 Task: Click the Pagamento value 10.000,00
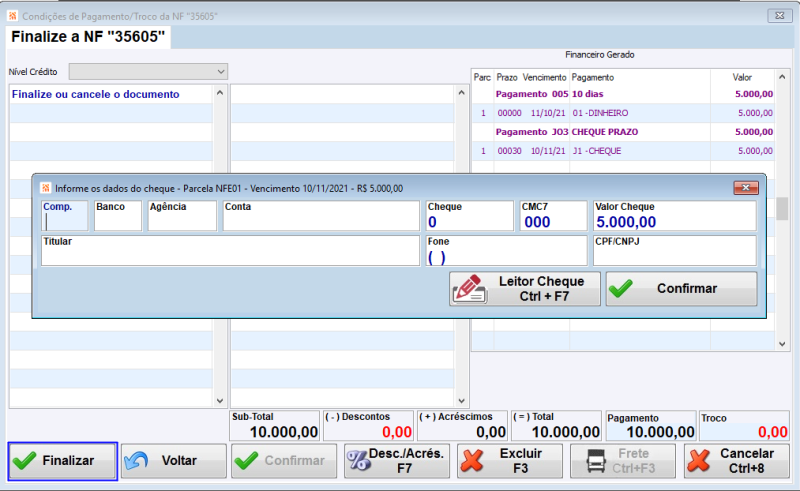[x=660, y=432]
